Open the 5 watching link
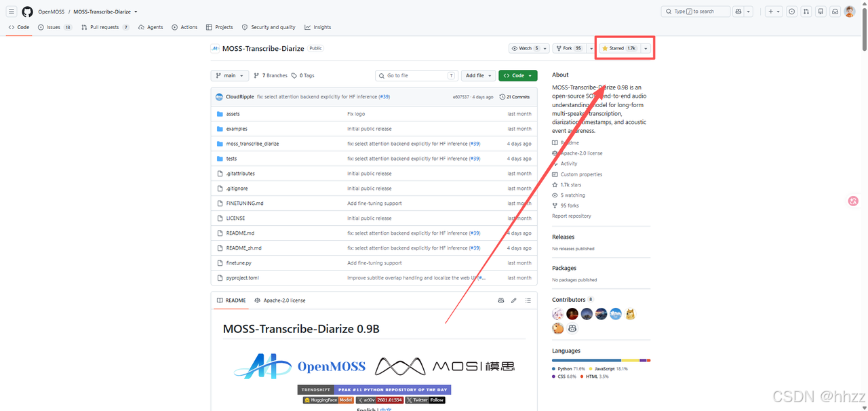Screen dimensions: 868x411 (569, 195)
